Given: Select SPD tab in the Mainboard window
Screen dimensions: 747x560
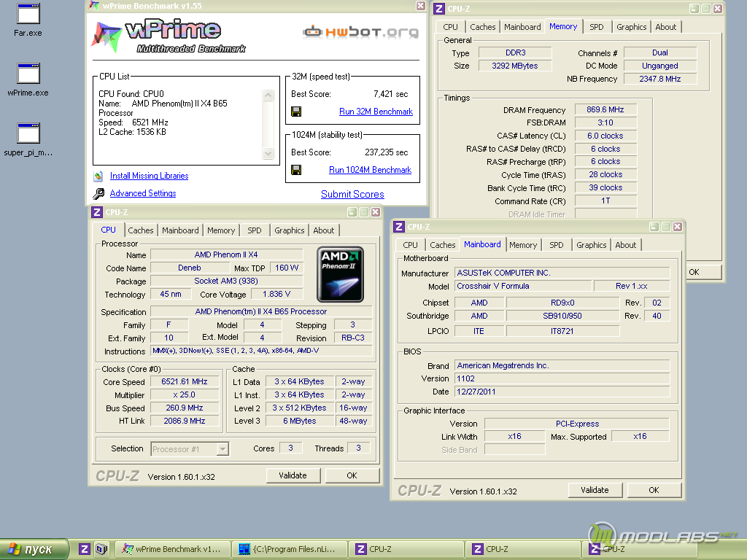Looking at the screenshot, I should (557, 245).
